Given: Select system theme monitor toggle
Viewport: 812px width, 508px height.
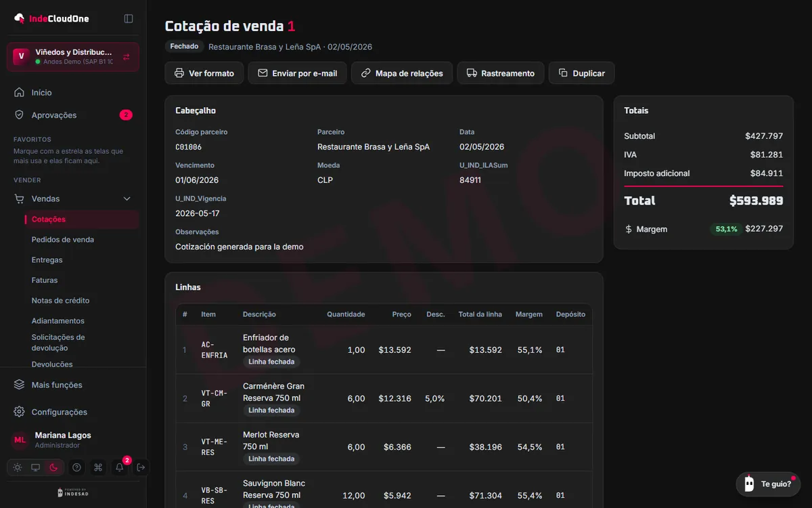Looking at the screenshot, I should (35, 467).
